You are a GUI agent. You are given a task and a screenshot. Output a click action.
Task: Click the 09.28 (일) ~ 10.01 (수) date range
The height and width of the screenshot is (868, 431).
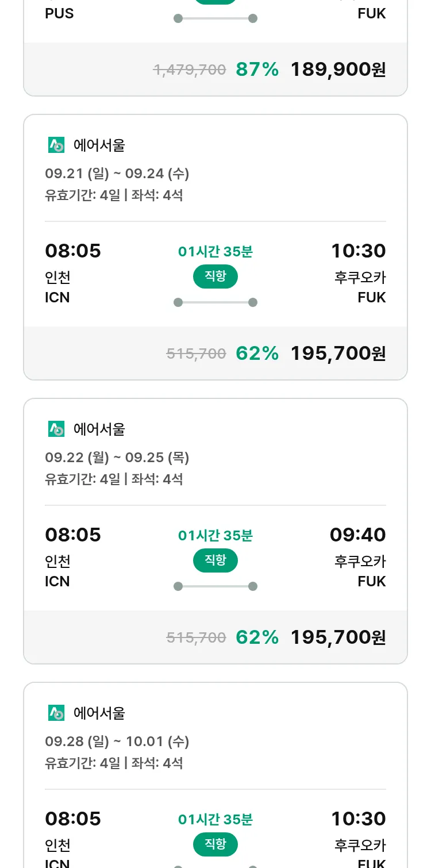coord(117,742)
